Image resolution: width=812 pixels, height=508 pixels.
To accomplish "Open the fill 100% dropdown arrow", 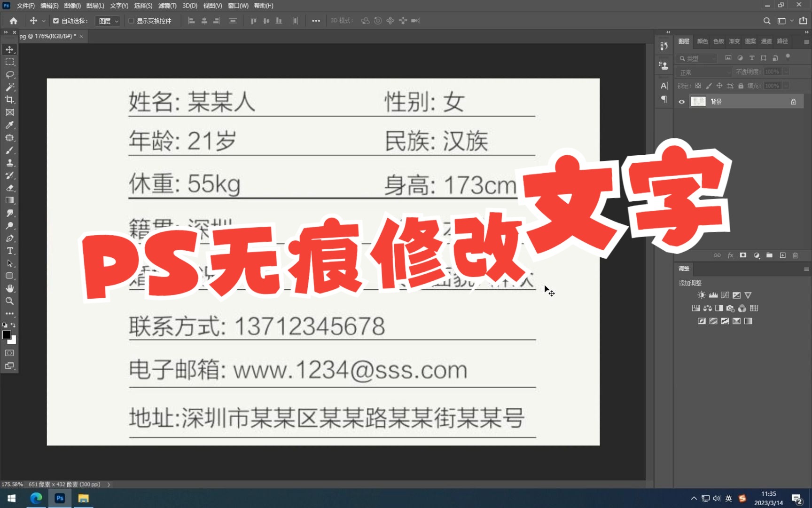I will point(786,86).
